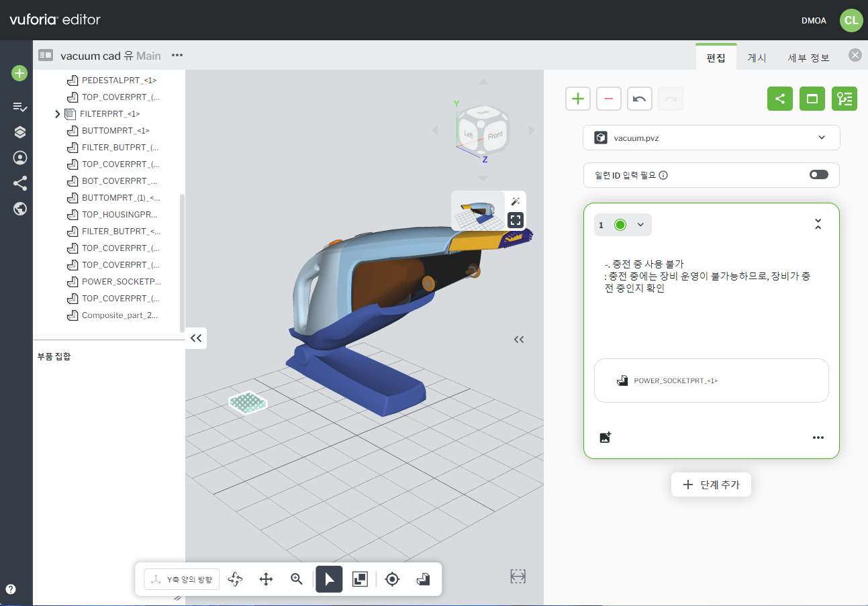Click the green share button
Image resolution: width=868 pixels, height=606 pixels.
(779, 99)
